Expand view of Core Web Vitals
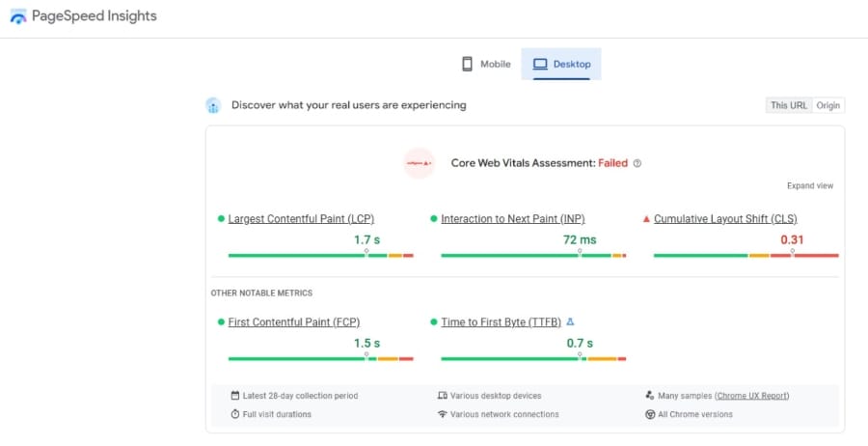 pos(809,185)
